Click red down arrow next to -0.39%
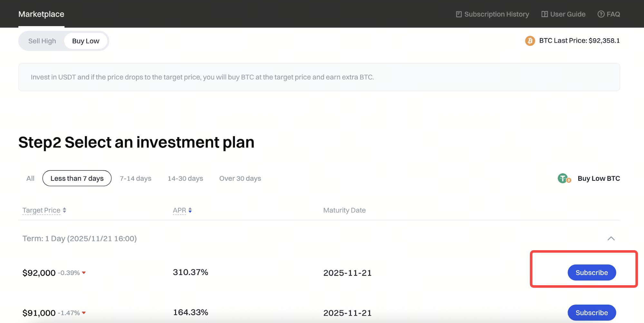 (84, 273)
